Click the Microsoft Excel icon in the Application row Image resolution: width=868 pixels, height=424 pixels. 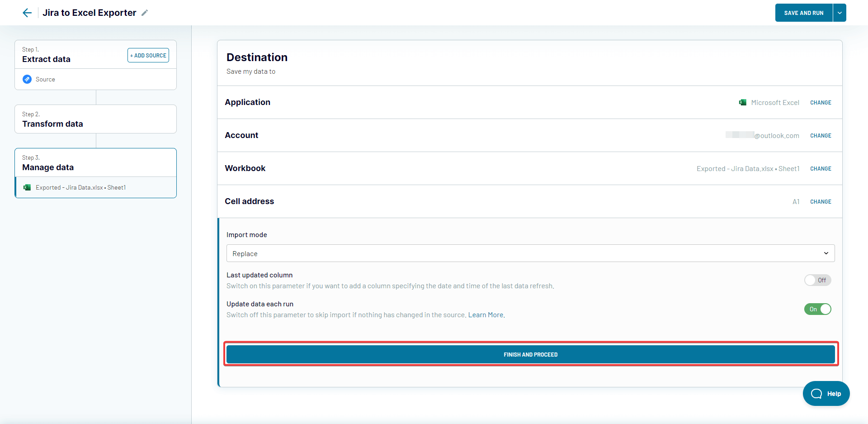(x=743, y=103)
